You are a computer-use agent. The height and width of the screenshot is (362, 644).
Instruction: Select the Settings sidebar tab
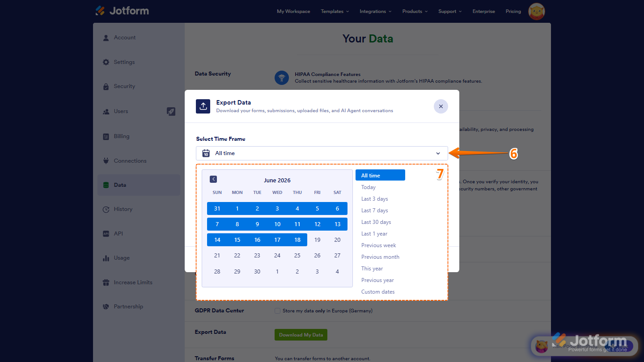coord(139,62)
